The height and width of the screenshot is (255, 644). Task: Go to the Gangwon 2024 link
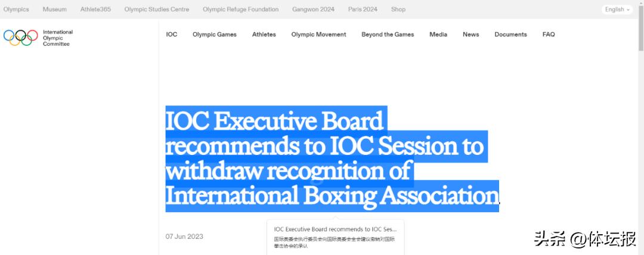pyautogui.click(x=313, y=10)
